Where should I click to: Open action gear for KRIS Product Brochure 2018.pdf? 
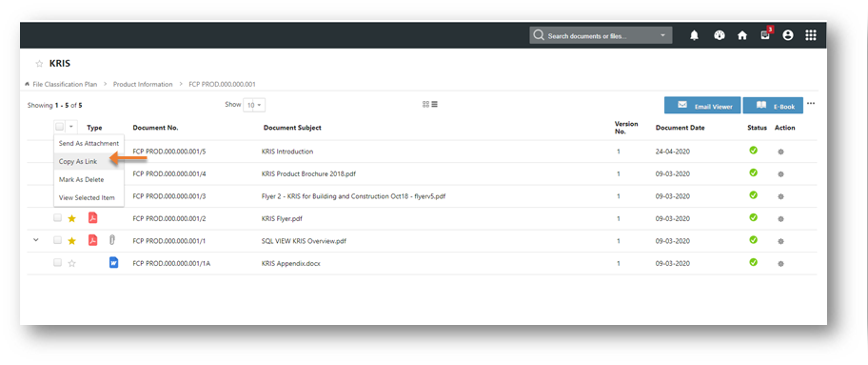click(780, 173)
